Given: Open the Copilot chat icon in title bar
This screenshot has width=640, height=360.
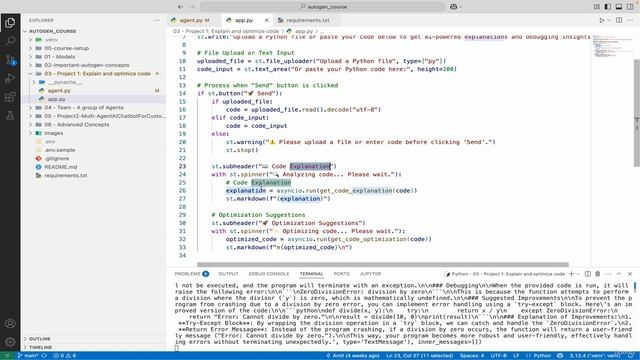Looking at the screenshot, I should pyautogui.click(x=453, y=7).
